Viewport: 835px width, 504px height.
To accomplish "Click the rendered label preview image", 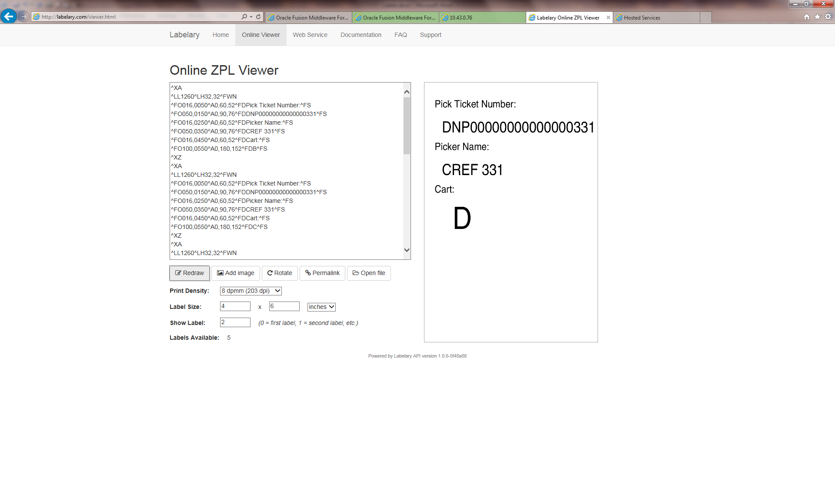I will pos(511,212).
